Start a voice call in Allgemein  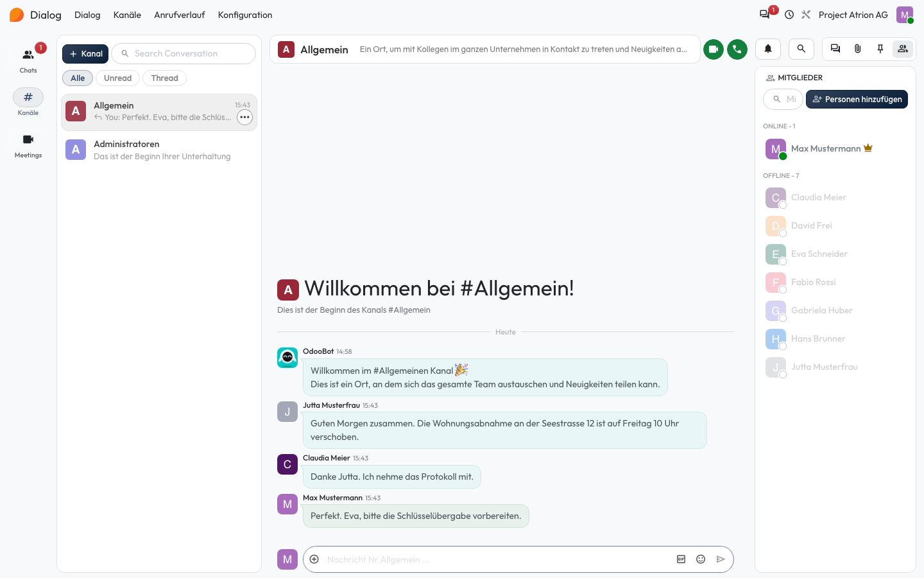737,49
